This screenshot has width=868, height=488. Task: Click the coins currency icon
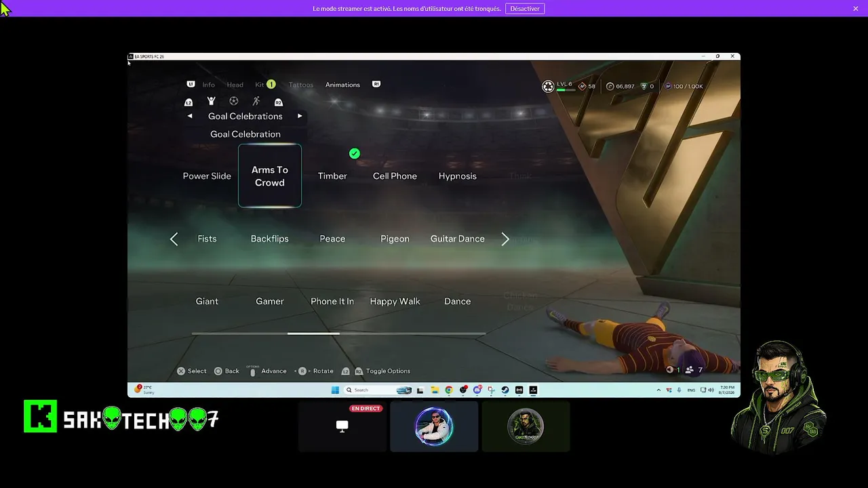coord(610,86)
